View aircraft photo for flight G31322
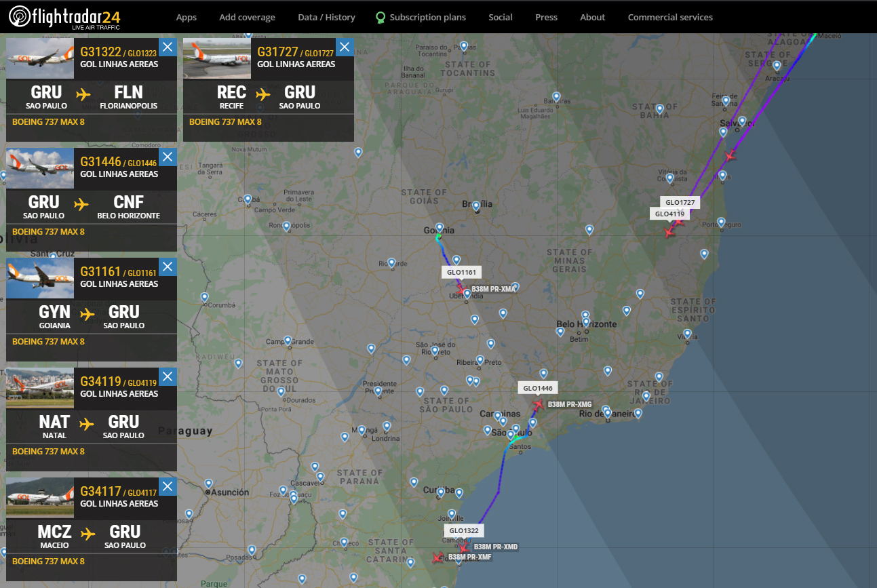The image size is (877, 588). tap(40, 58)
